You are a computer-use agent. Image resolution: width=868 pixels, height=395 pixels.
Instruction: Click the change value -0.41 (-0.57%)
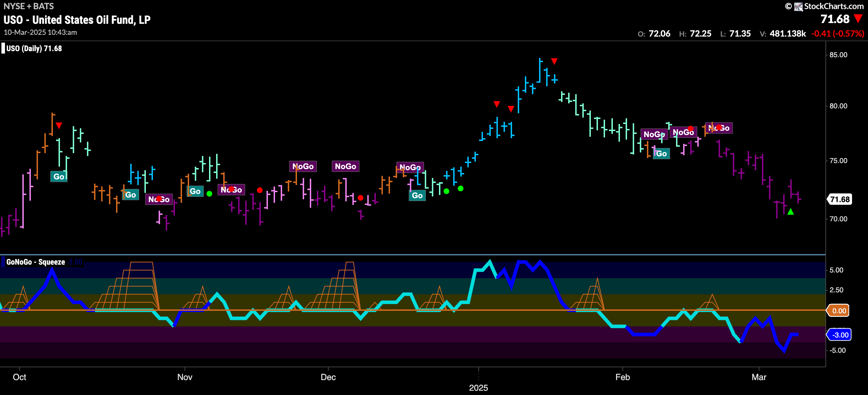point(838,34)
